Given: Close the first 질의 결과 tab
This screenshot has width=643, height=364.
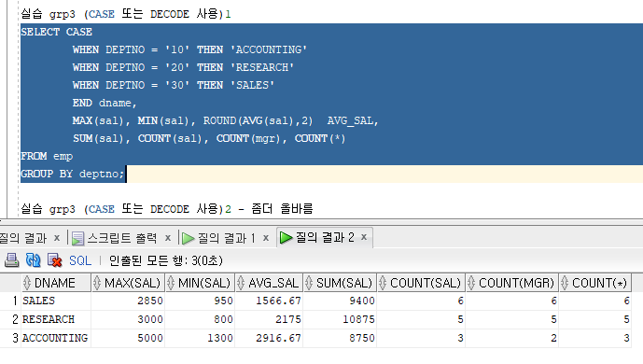Looking at the screenshot, I should pyautogui.click(x=57, y=238).
